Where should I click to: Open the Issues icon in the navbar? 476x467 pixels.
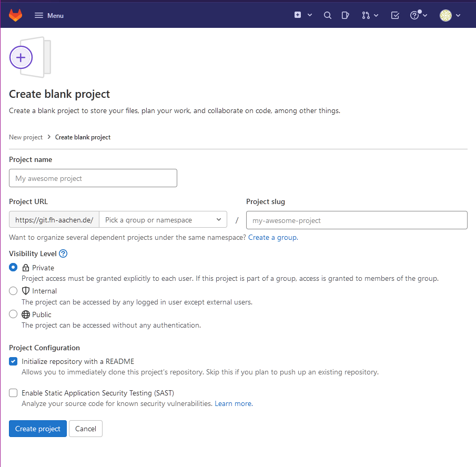(x=346, y=15)
